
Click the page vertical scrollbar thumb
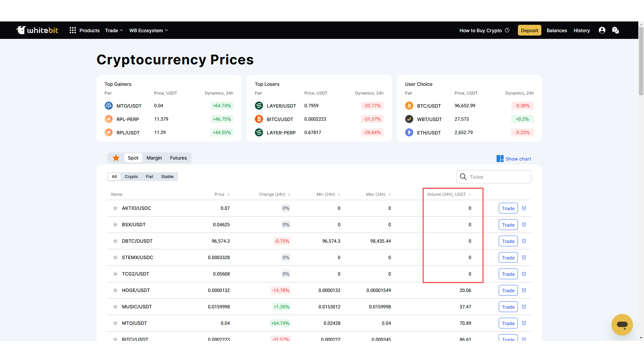coord(641,61)
